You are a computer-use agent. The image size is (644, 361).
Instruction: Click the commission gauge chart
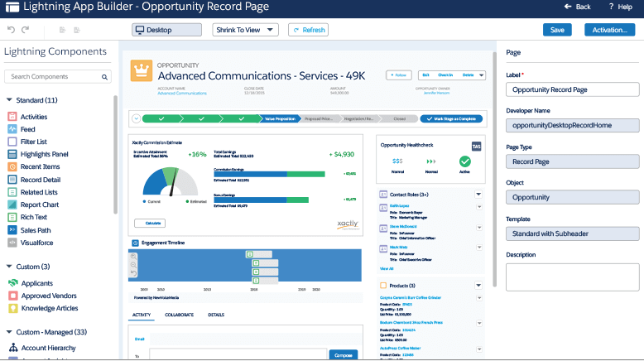pyautogui.click(x=171, y=181)
